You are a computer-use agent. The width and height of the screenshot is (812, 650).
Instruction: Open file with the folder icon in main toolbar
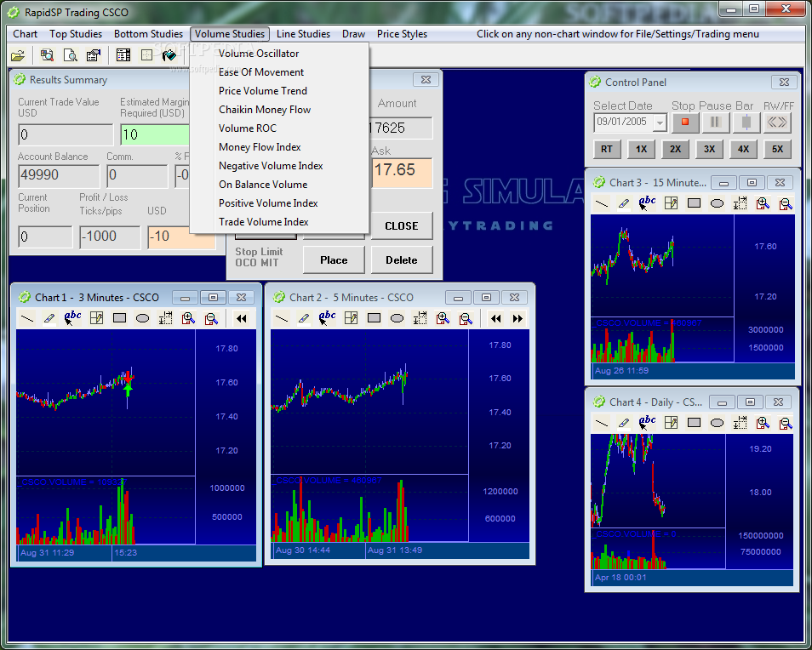tap(18, 55)
